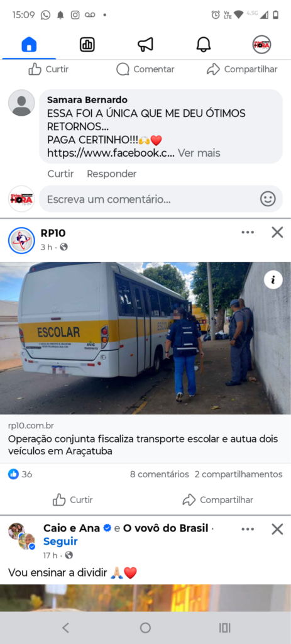Open the megaphone ads tab
This screenshot has height=644, width=291.
(145, 45)
